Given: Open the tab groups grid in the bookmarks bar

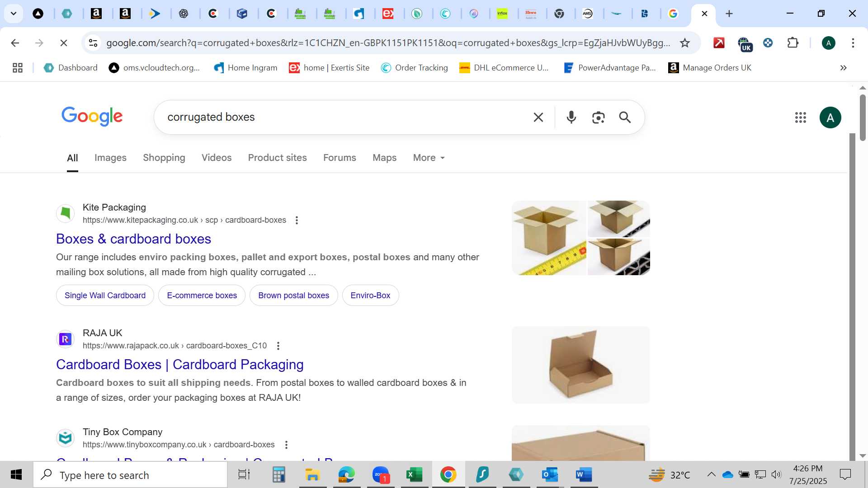Looking at the screenshot, I should [18, 68].
